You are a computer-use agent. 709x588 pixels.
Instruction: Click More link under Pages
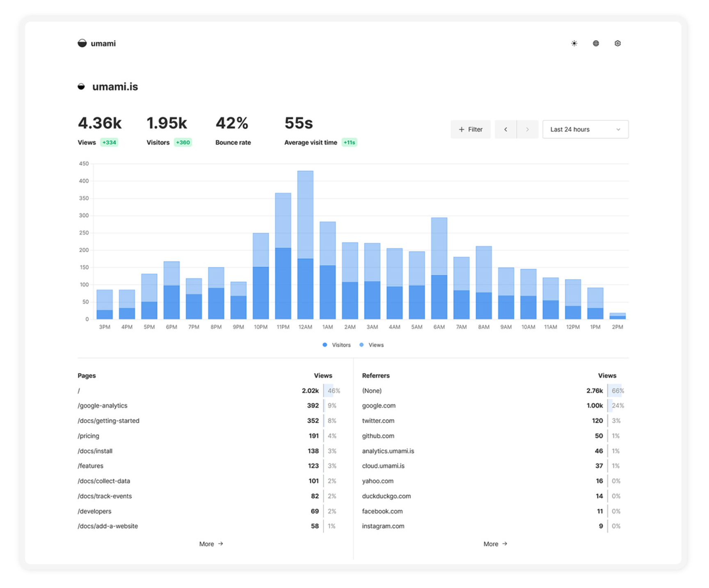(x=211, y=544)
